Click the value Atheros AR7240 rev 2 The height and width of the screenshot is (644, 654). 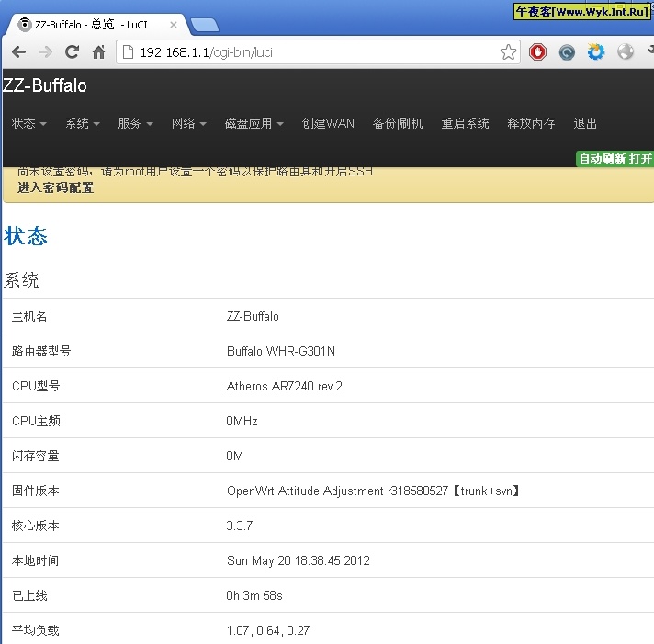tap(285, 386)
